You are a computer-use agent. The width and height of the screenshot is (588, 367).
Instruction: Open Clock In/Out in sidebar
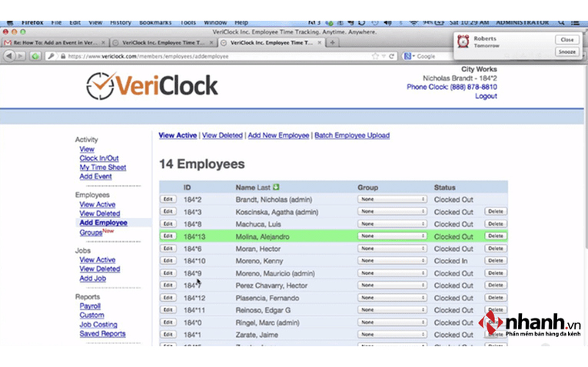click(x=99, y=158)
